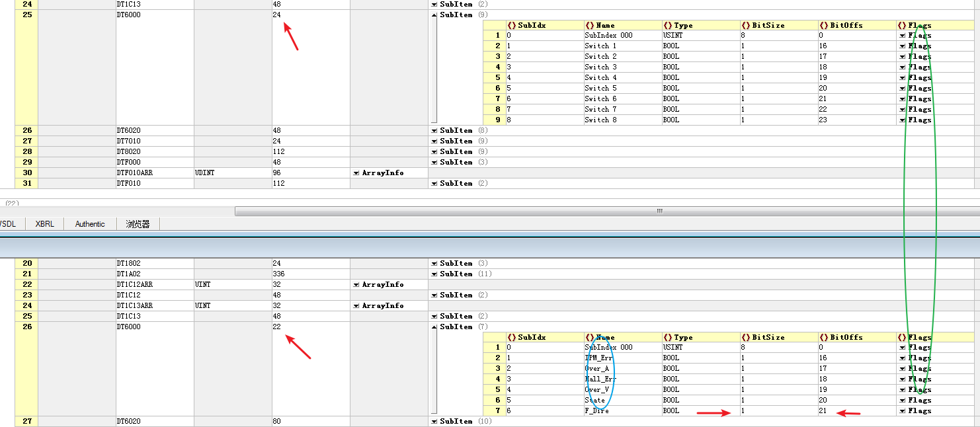Click the 80 bit size cell of DT6020
The image size is (980, 427).
(x=311, y=422)
